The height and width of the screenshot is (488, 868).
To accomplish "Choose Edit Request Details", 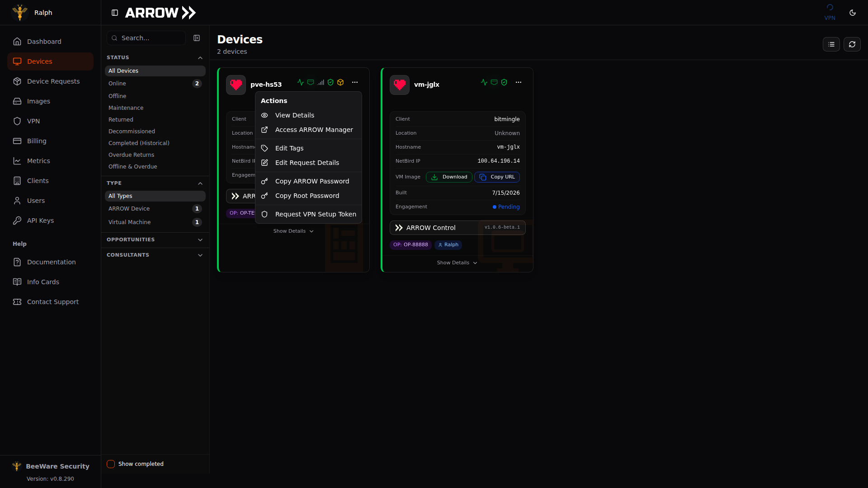I will coord(308,163).
